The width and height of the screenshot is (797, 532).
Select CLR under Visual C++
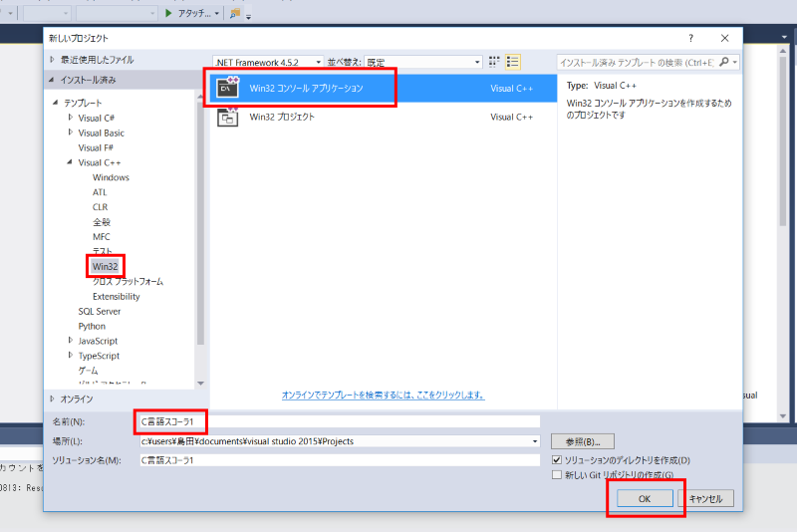[x=101, y=207]
